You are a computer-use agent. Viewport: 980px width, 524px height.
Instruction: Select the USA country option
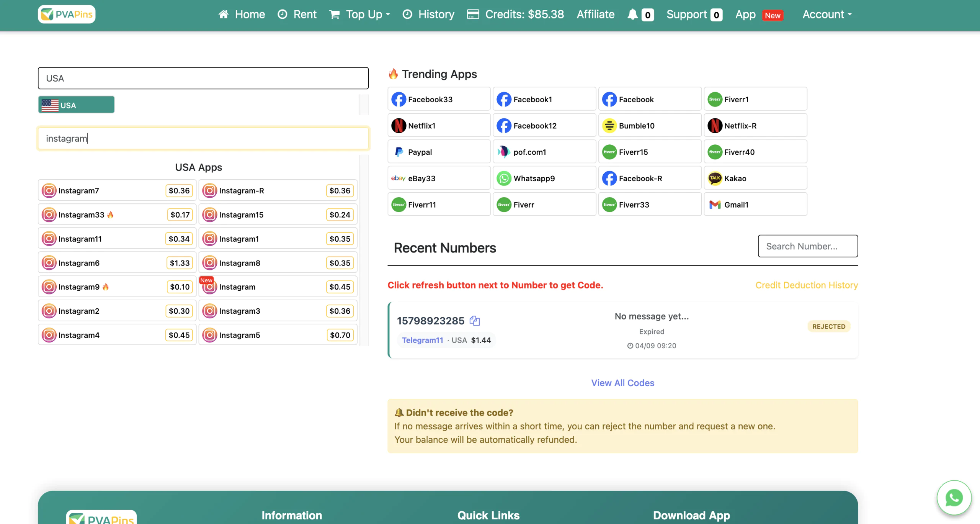point(76,105)
